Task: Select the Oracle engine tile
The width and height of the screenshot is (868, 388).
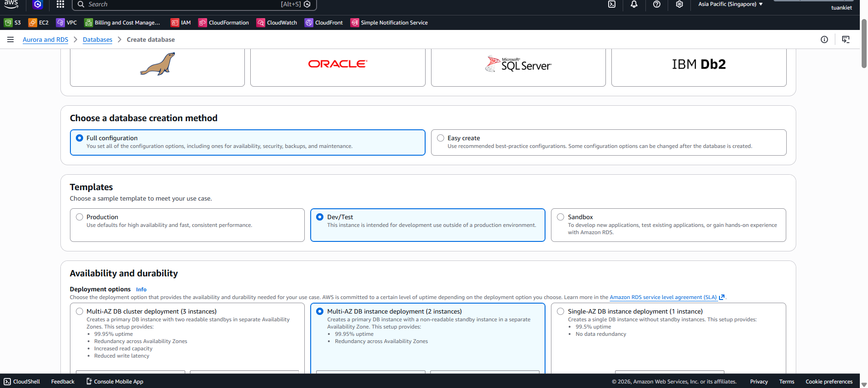Action: coord(337,64)
